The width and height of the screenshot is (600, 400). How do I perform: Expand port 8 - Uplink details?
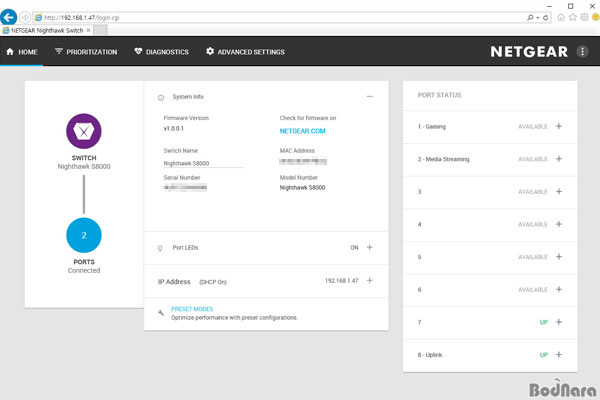point(559,354)
